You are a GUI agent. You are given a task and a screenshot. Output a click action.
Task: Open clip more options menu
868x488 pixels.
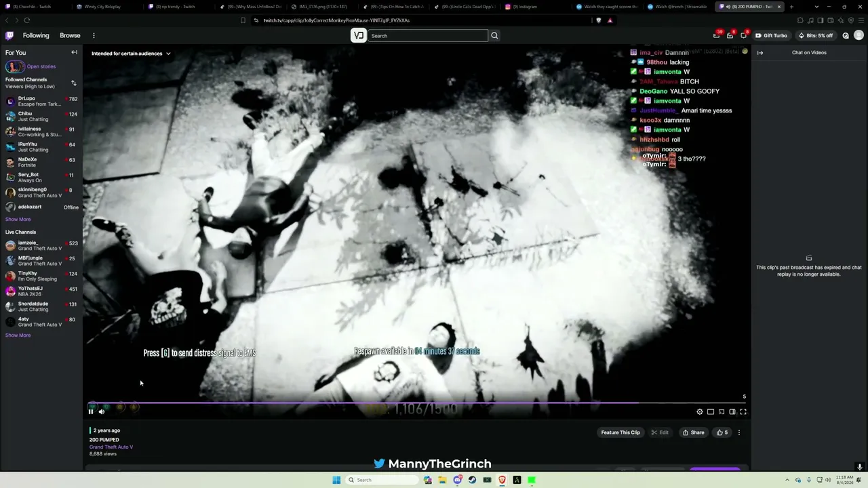739,432
